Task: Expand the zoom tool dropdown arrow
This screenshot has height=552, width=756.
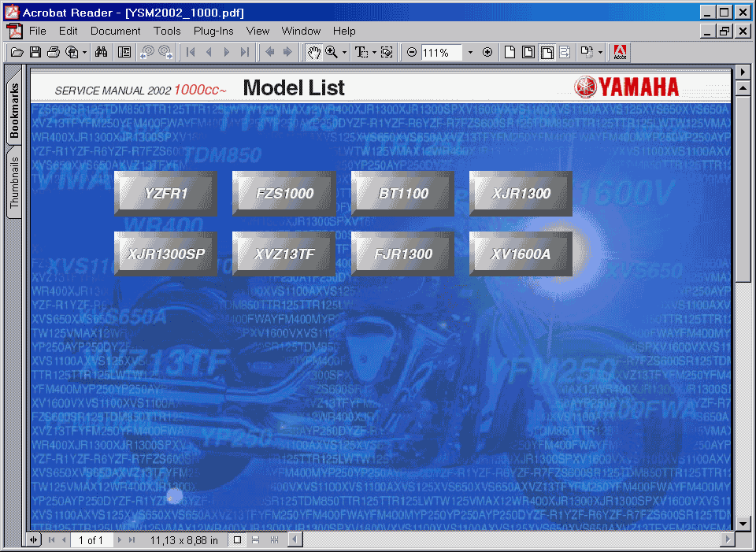Action: (x=344, y=52)
